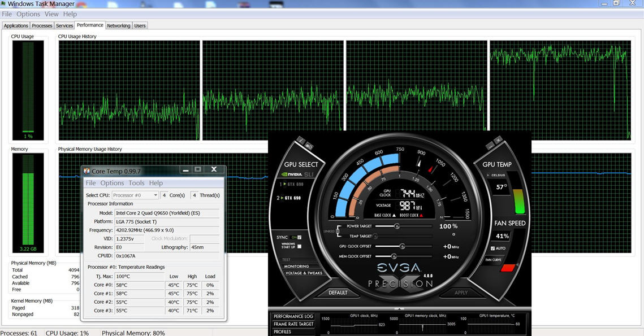Open the Select CPU dropdown in Core Temp

[135, 195]
